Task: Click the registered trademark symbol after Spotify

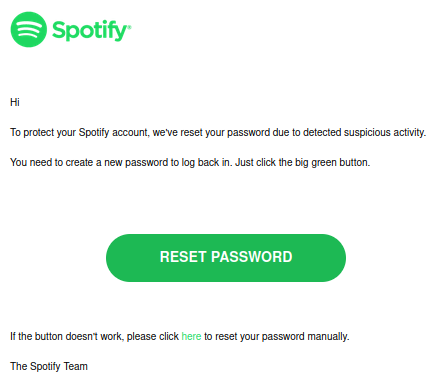Action: click(x=129, y=26)
